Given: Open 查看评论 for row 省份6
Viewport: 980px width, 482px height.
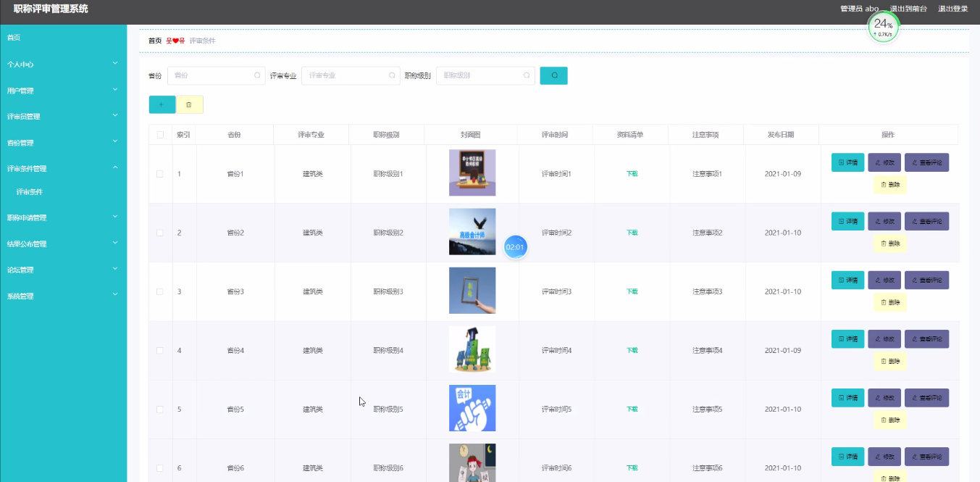Looking at the screenshot, I should click(x=926, y=457).
